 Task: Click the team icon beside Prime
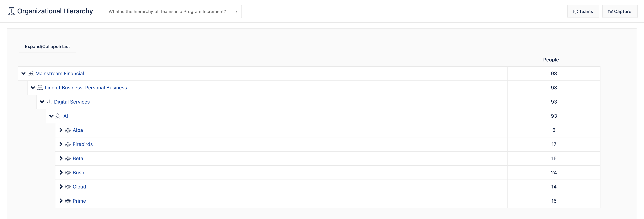coord(68,201)
